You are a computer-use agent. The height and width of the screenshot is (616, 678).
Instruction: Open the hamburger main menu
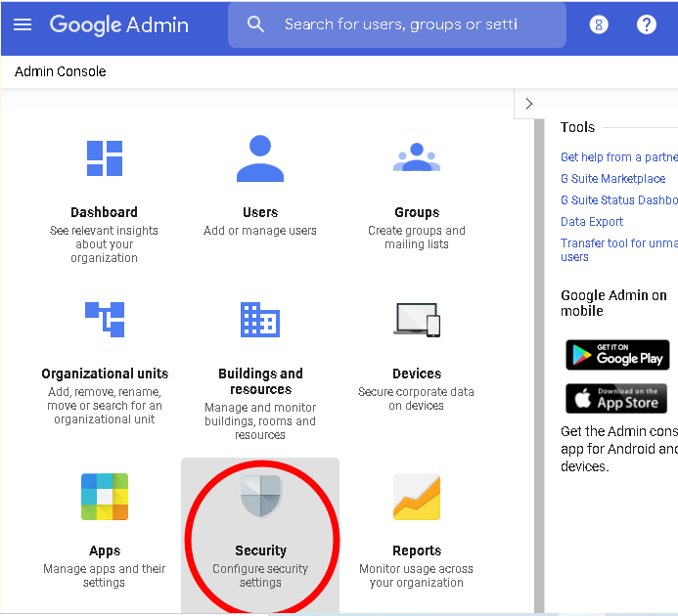(x=23, y=24)
